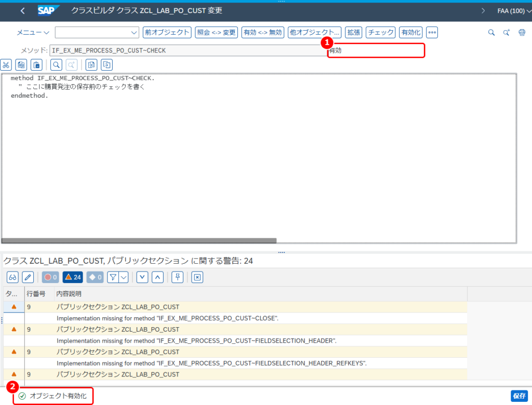This screenshot has height=405, width=532.
Task: Go back with the header back arrow
Action: (22, 11)
